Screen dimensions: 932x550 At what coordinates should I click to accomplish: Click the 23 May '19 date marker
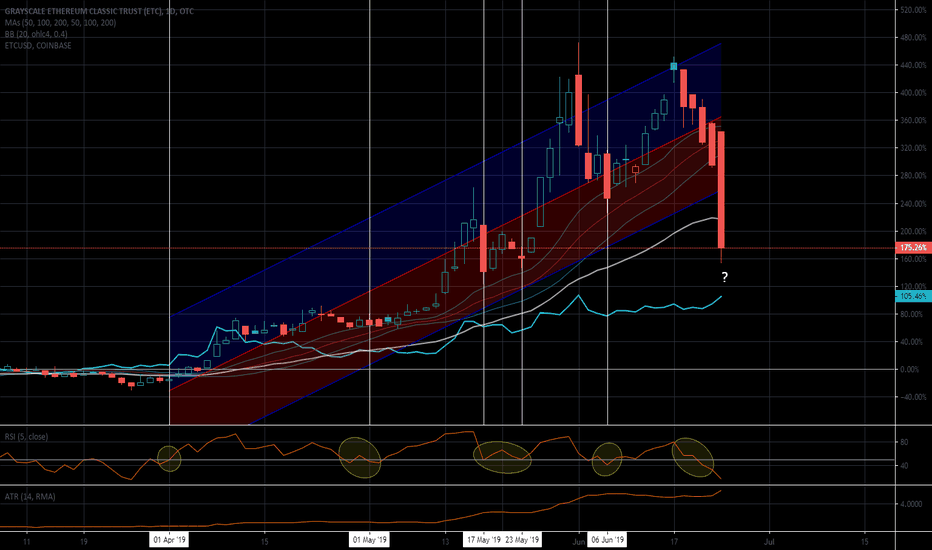click(x=522, y=540)
